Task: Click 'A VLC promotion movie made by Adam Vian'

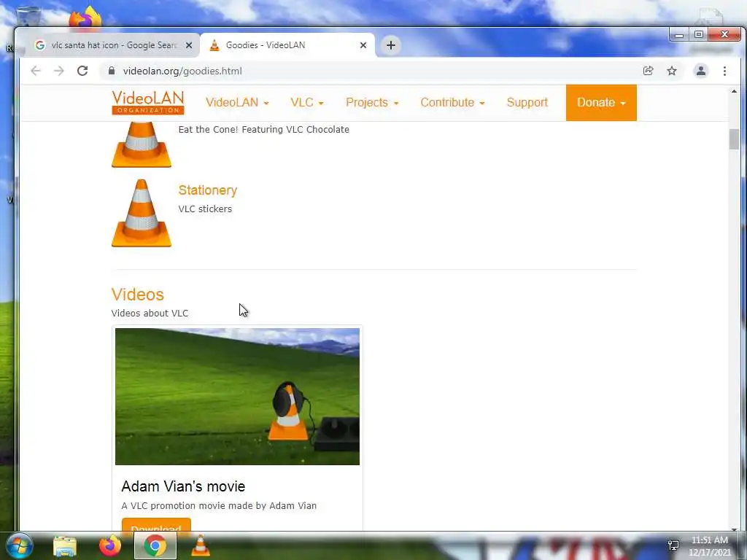Action: coord(219,506)
